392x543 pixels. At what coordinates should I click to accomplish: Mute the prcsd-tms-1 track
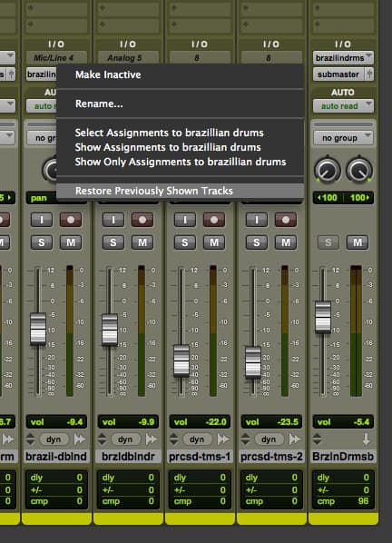point(214,242)
